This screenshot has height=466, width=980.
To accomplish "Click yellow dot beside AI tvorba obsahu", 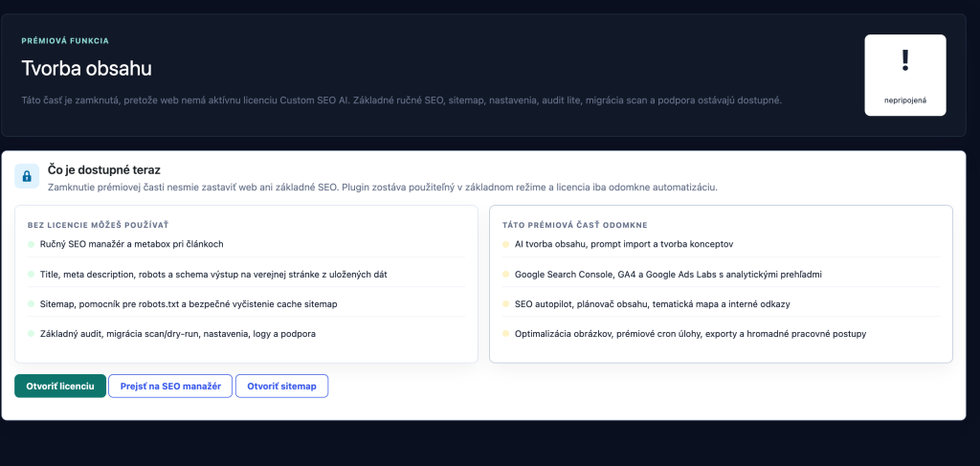I will click(x=505, y=244).
